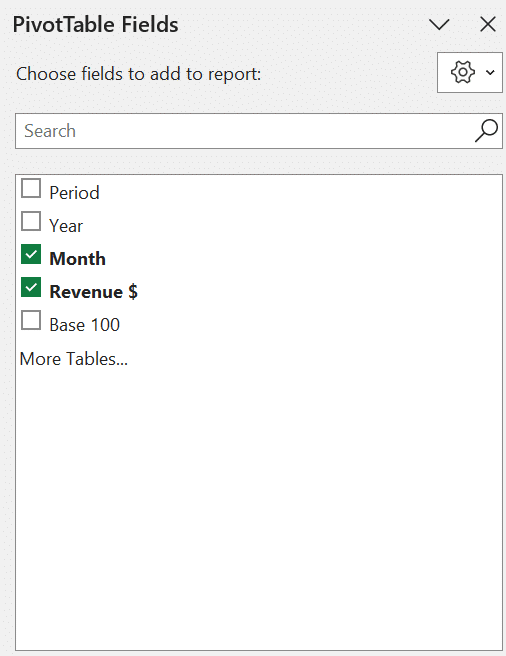Uncheck the Revenue $ field
The height and width of the screenshot is (656, 506).
pos(31,287)
